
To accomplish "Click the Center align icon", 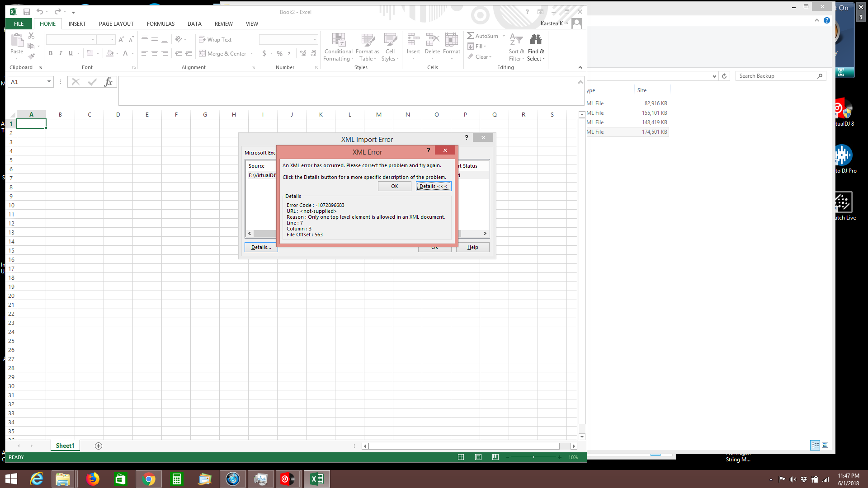I will 155,53.
